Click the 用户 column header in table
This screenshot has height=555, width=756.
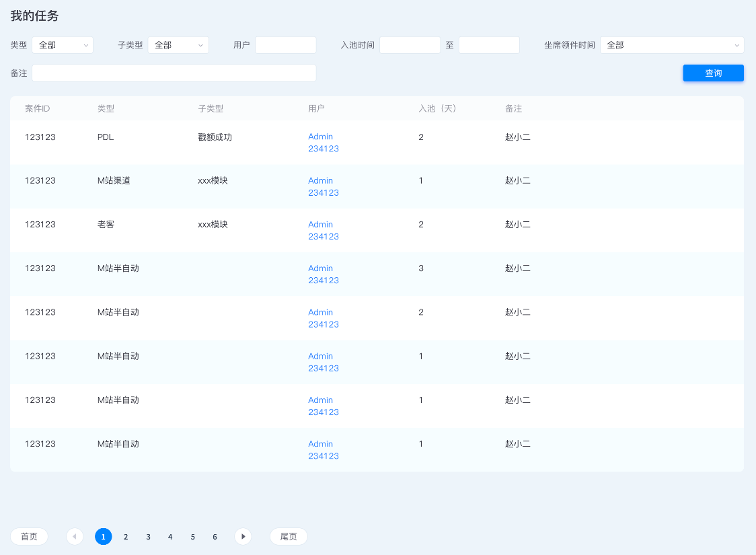point(316,109)
